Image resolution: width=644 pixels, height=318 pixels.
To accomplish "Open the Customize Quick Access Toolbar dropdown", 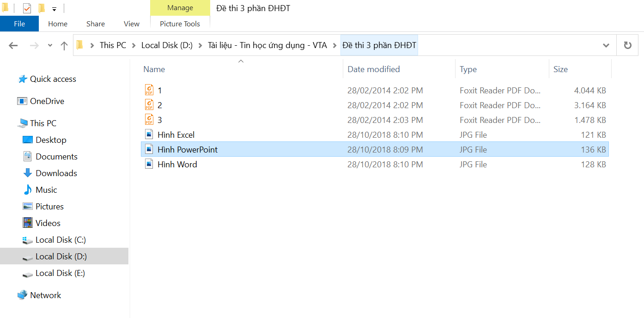I will pyautogui.click(x=54, y=9).
